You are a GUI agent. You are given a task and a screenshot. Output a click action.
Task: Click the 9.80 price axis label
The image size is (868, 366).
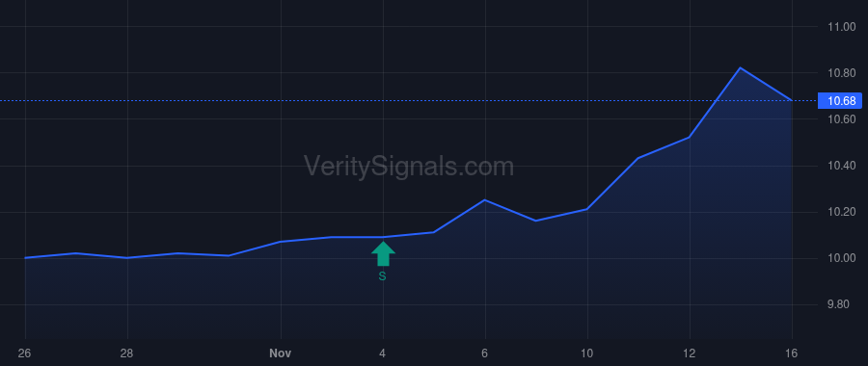pyautogui.click(x=844, y=305)
